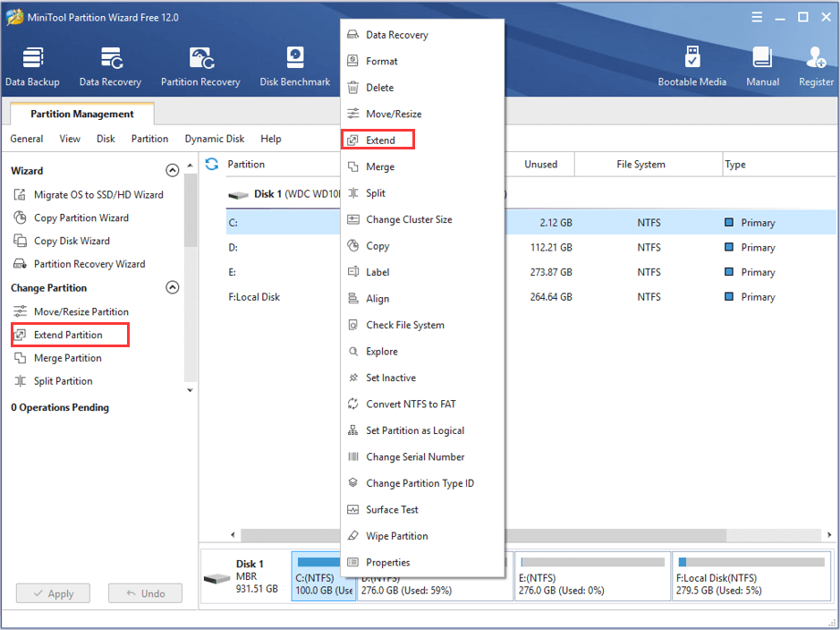Choose Label in the context menu
Image resolution: width=840 pixels, height=630 pixels.
tap(422, 272)
